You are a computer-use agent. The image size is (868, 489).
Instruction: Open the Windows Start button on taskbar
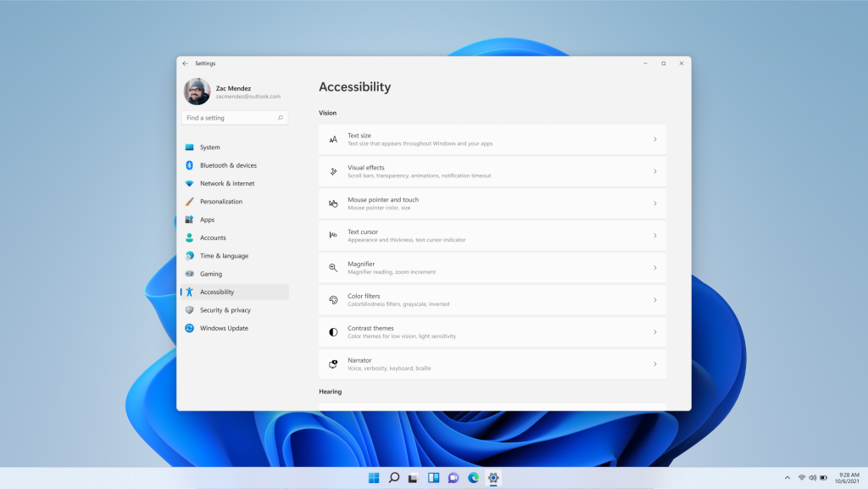point(374,478)
